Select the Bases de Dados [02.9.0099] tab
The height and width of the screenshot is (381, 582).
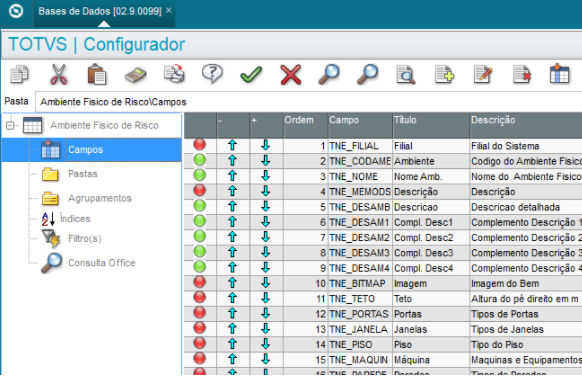pos(100,11)
